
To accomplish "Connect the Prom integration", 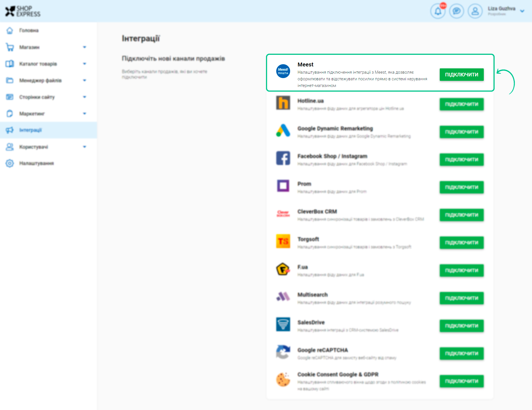I will coord(462,187).
